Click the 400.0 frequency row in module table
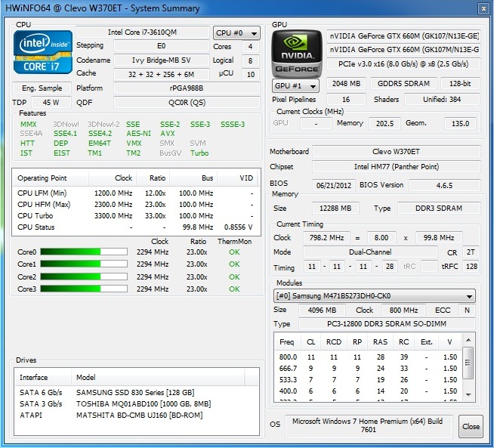Screen dimensions: 494x448 (x=368, y=391)
